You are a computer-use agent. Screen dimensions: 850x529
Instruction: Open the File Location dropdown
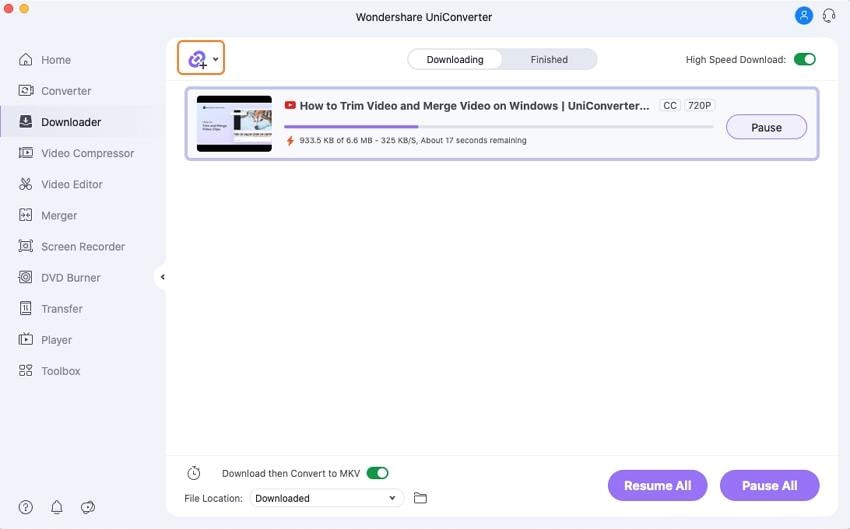click(x=326, y=498)
